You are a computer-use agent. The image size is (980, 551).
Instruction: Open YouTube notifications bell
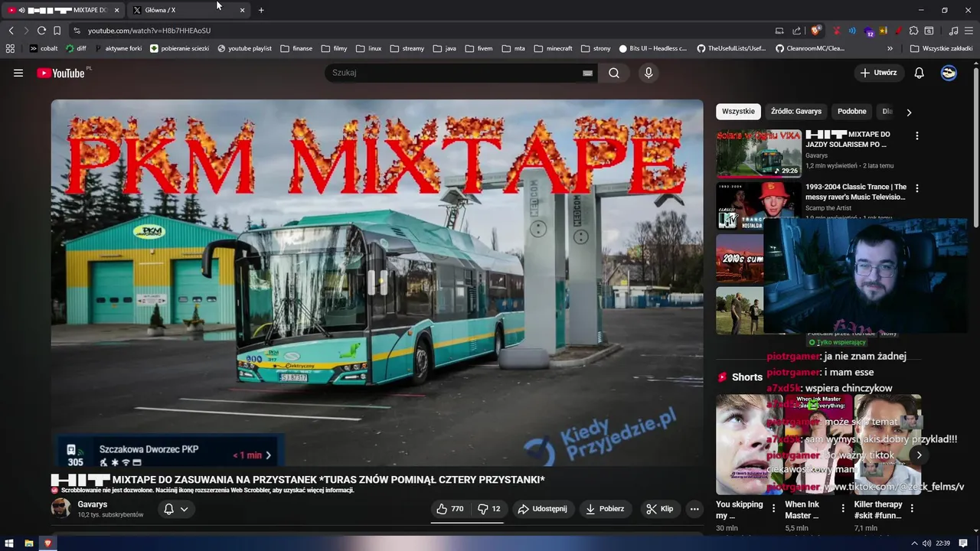tap(920, 73)
